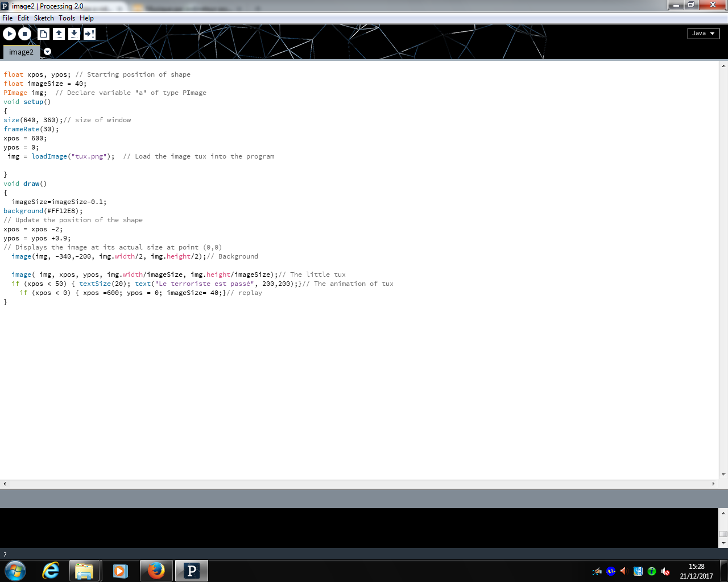
Task: Click the Windows Start button
Action: point(15,571)
